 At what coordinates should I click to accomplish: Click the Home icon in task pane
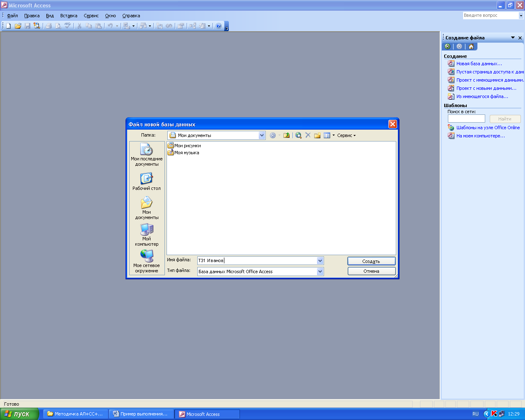471,46
